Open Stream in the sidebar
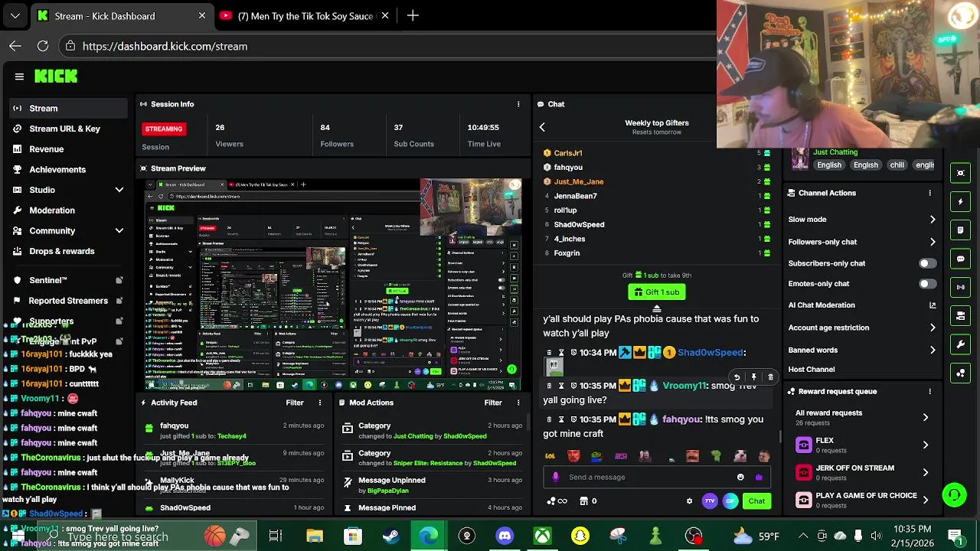 69,108
